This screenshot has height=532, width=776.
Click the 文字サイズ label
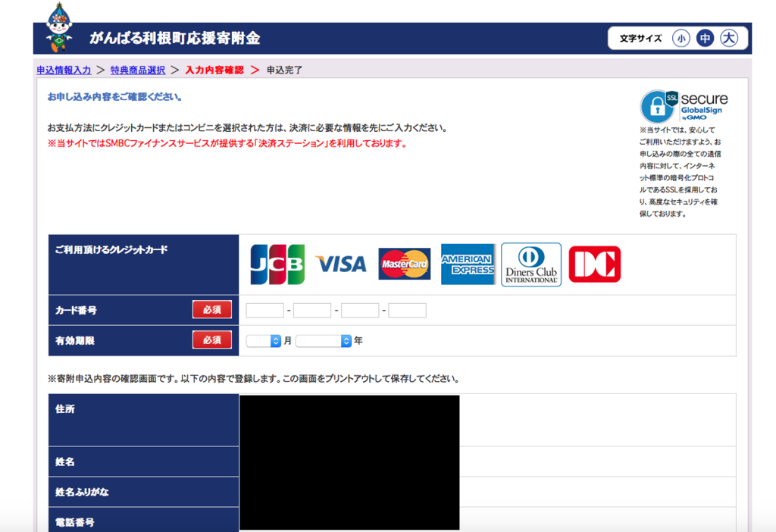[640, 39]
